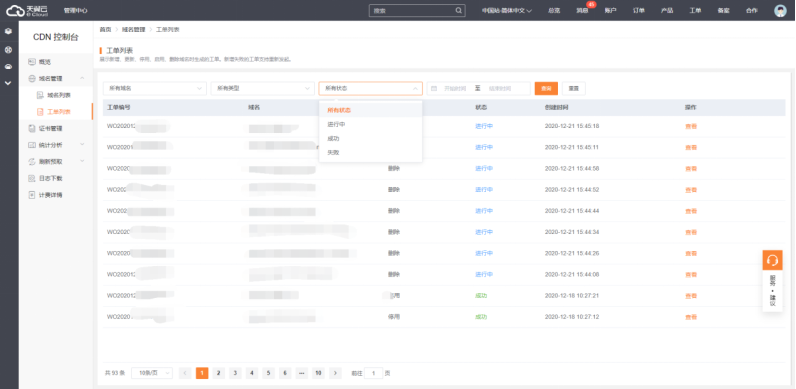The height and width of the screenshot is (389, 796).
Task: Click the 成功 status in 10:27:21 row
Action: (x=481, y=296)
